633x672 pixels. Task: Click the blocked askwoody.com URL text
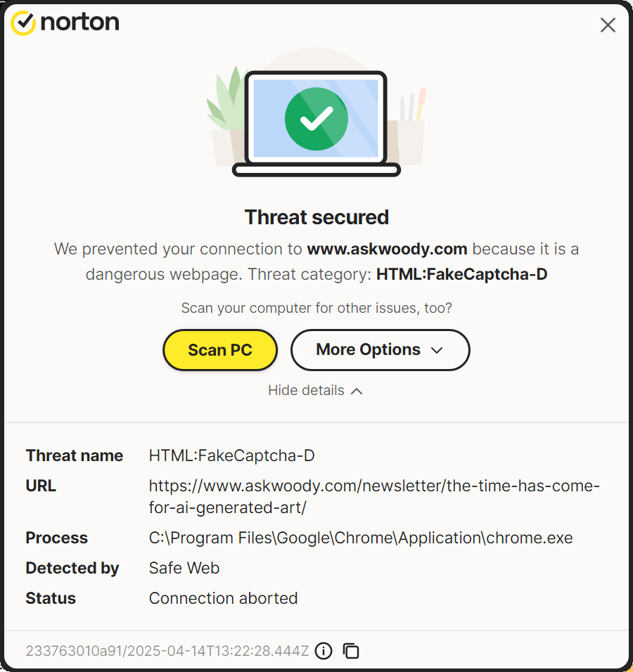(374, 496)
